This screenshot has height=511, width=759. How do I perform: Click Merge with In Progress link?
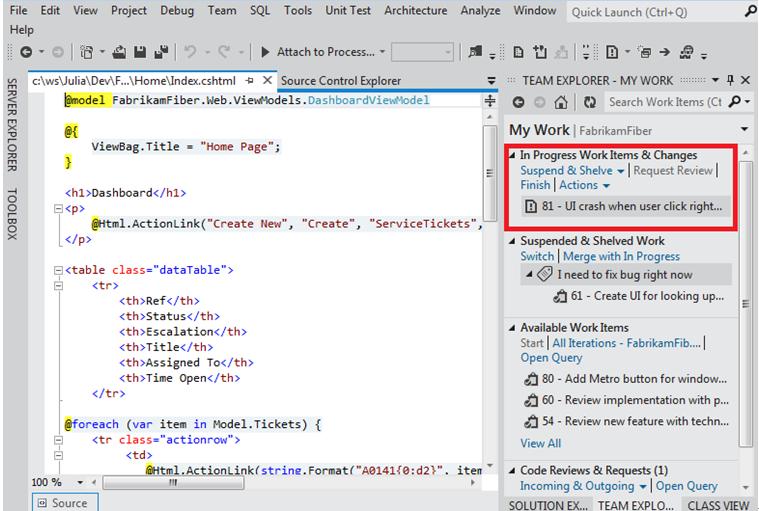[621, 256]
